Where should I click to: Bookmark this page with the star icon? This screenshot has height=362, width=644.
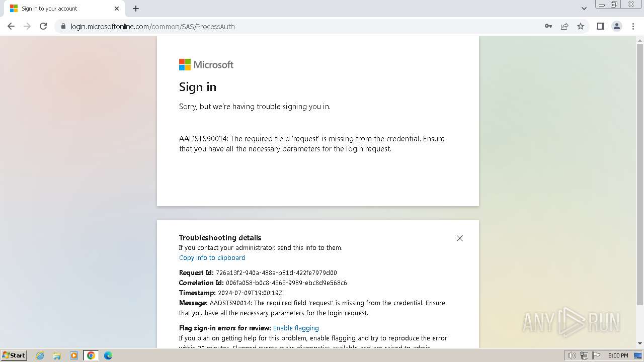click(x=581, y=26)
